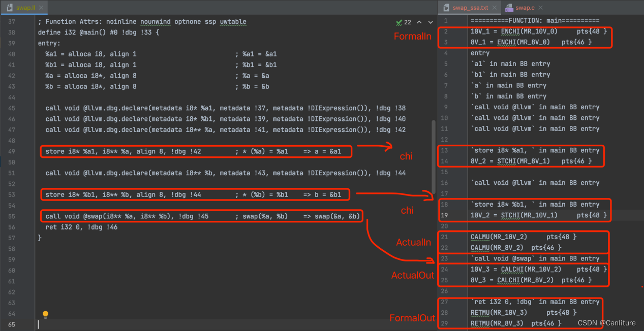Screen dimensions: 644x331
Task: Click 'RETMU(MR_10V_3)' line
Action: coord(524,312)
